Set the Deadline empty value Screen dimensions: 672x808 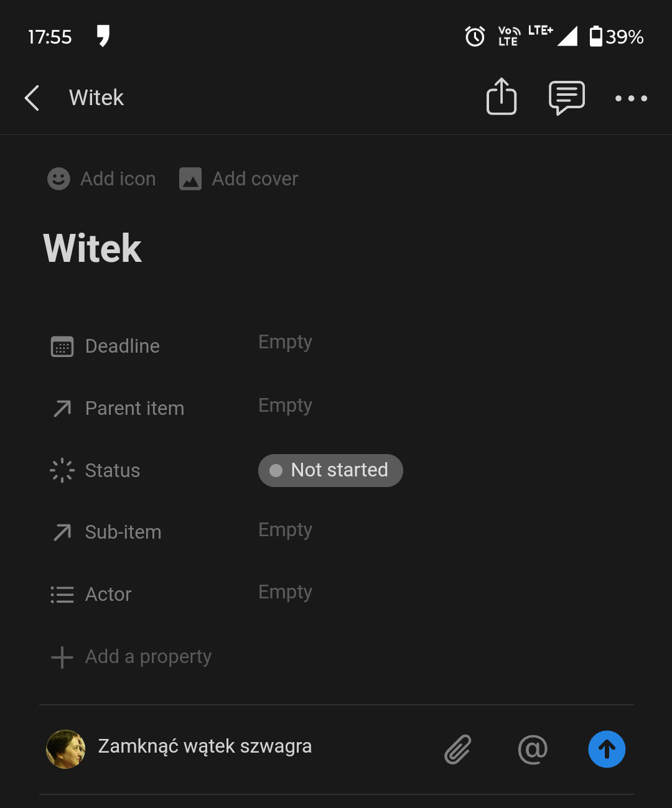click(x=286, y=342)
